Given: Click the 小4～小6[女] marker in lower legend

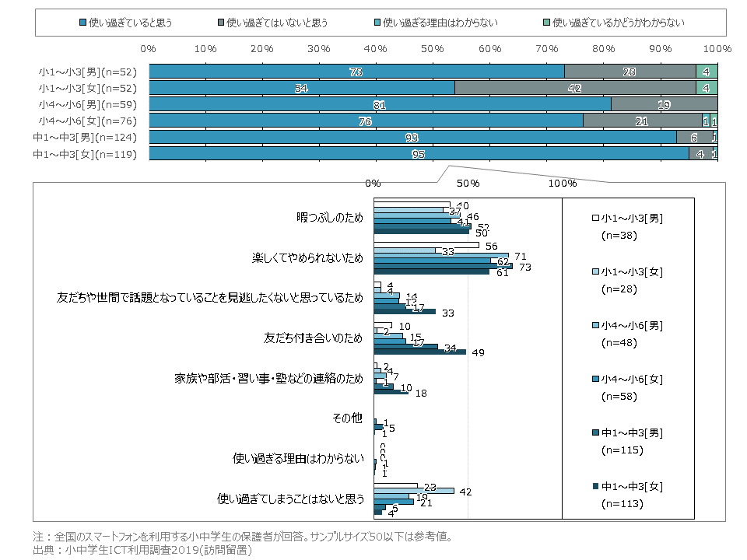Looking at the screenshot, I should [x=595, y=380].
